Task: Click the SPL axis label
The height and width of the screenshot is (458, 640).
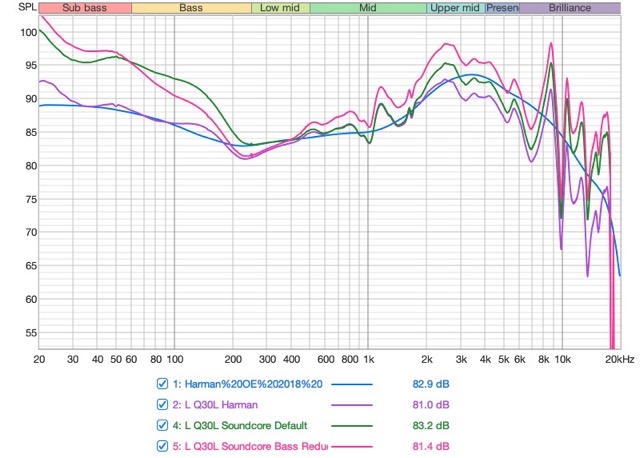Action: 27,7
